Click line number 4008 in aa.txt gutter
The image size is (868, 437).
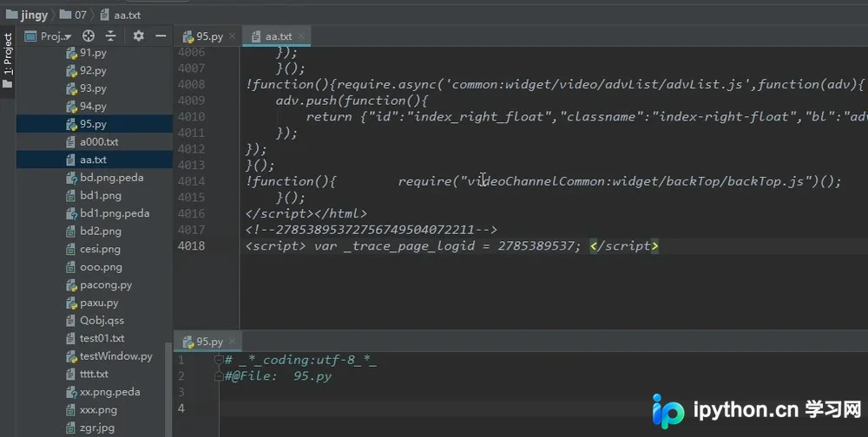tap(191, 84)
